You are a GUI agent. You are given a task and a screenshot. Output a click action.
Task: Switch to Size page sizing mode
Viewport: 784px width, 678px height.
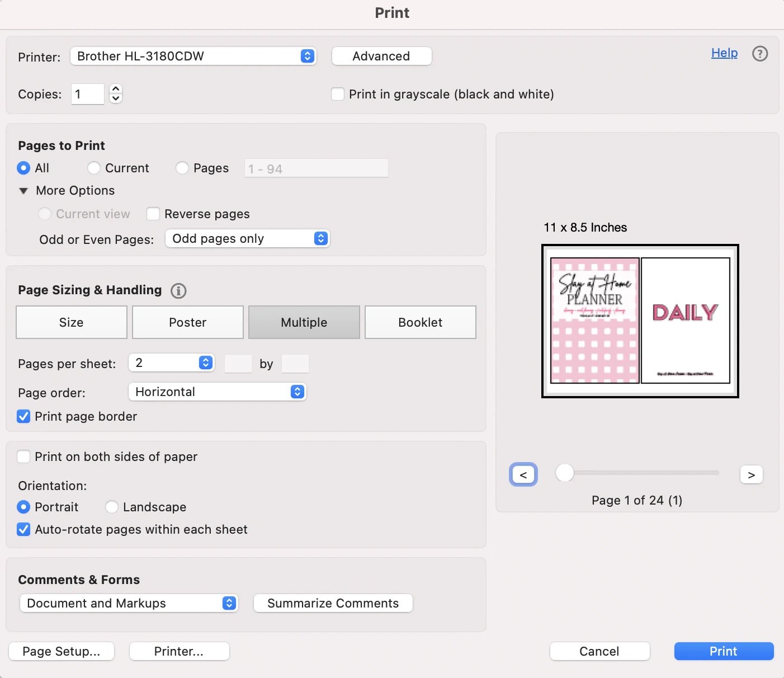[x=71, y=322]
